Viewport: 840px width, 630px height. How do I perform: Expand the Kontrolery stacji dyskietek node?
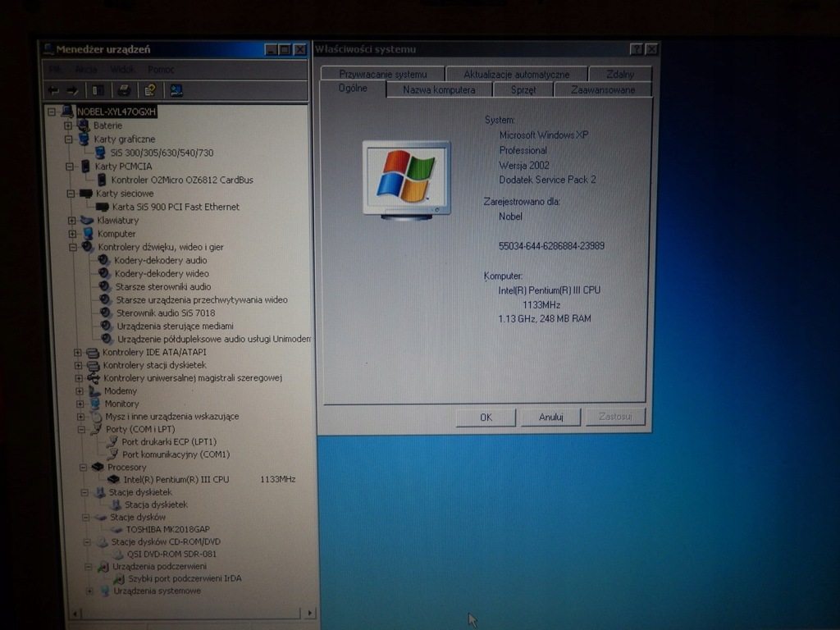[x=78, y=365]
